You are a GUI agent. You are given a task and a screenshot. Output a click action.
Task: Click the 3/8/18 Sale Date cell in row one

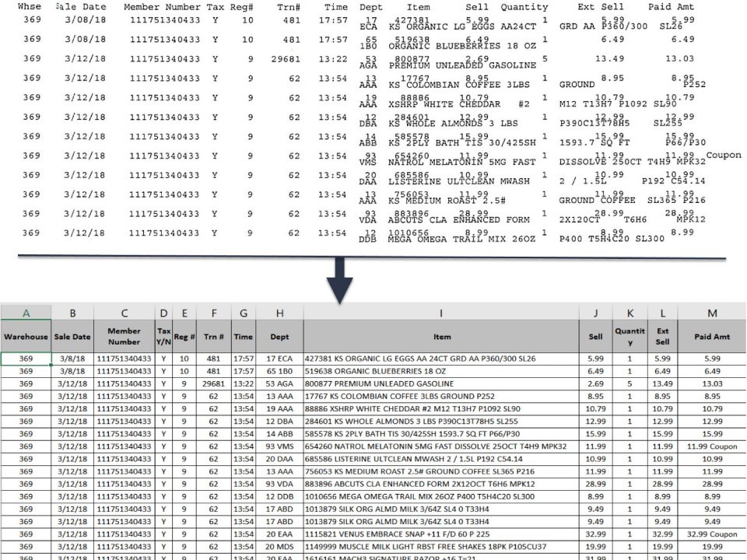pyautogui.click(x=72, y=357)
